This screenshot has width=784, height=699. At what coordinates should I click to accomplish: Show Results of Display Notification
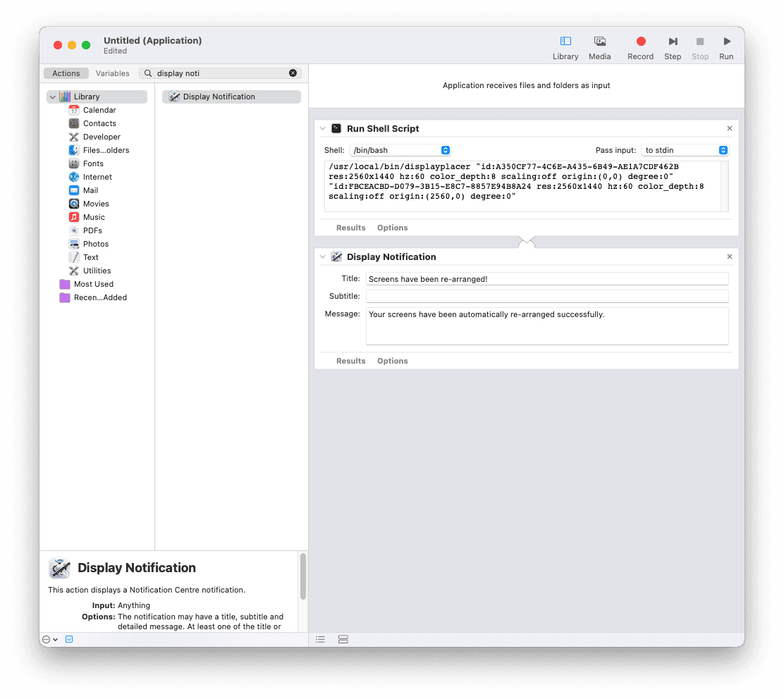click(x=351, y=361)
